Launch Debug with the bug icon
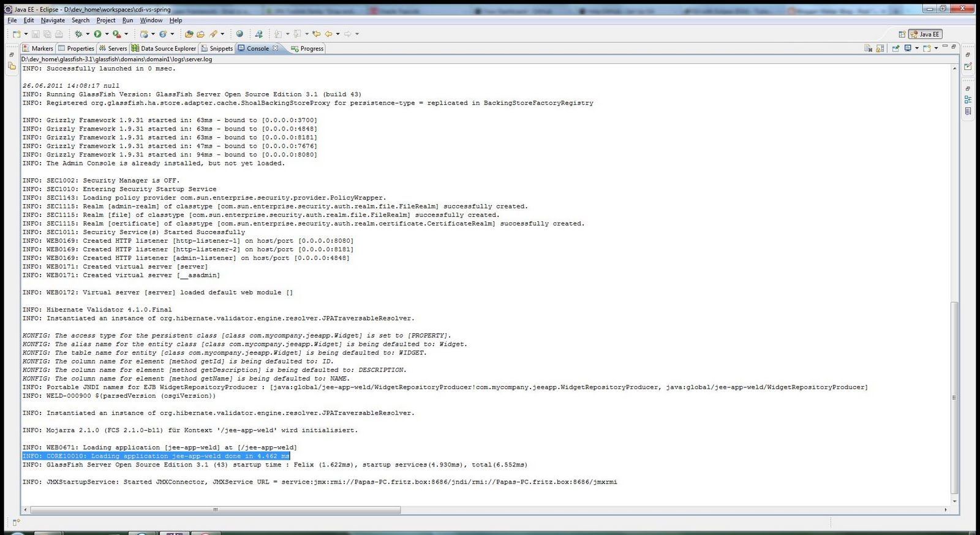 [x=78, y=34]
